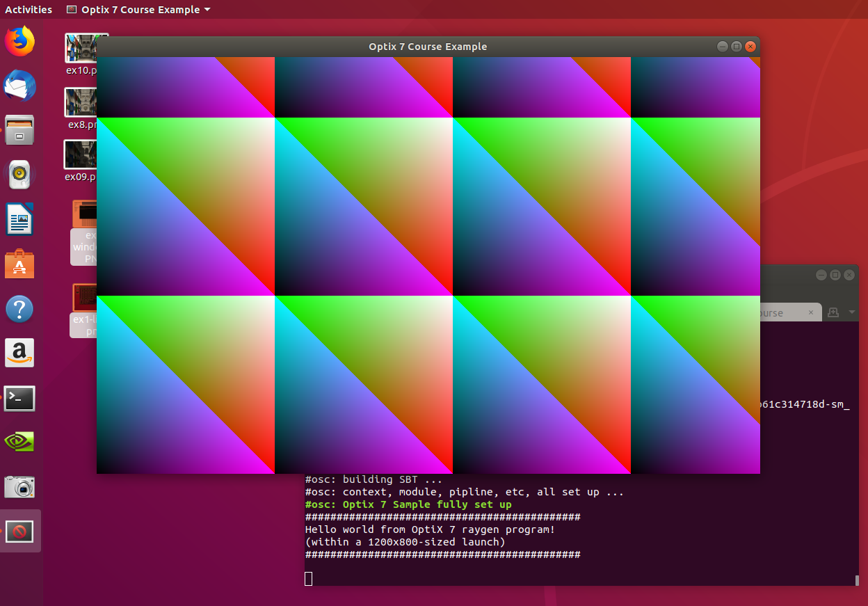Screen dimensions: 868x606
Task: Open the screenshot camera tool
Action: (19, 486)
